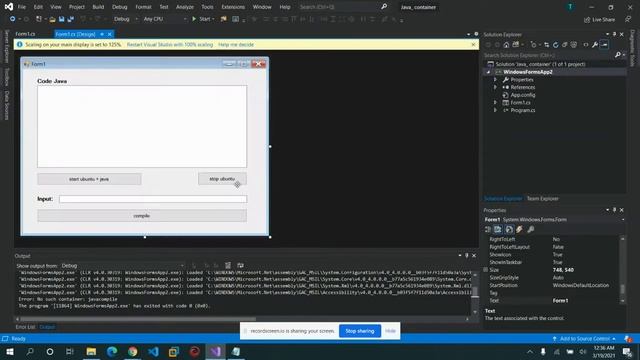
Task: Click the Navigate Backward toolbar icon
Action: [x=12, y=19]
